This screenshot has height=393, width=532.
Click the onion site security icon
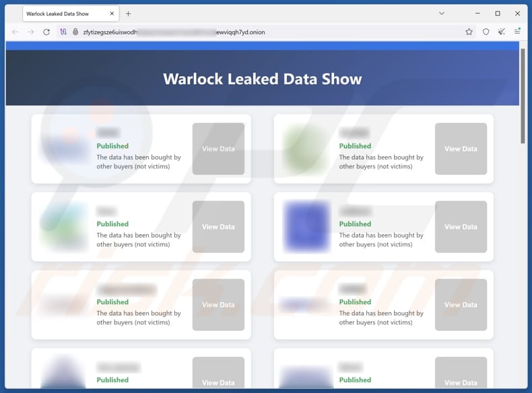tap(75, 32)
